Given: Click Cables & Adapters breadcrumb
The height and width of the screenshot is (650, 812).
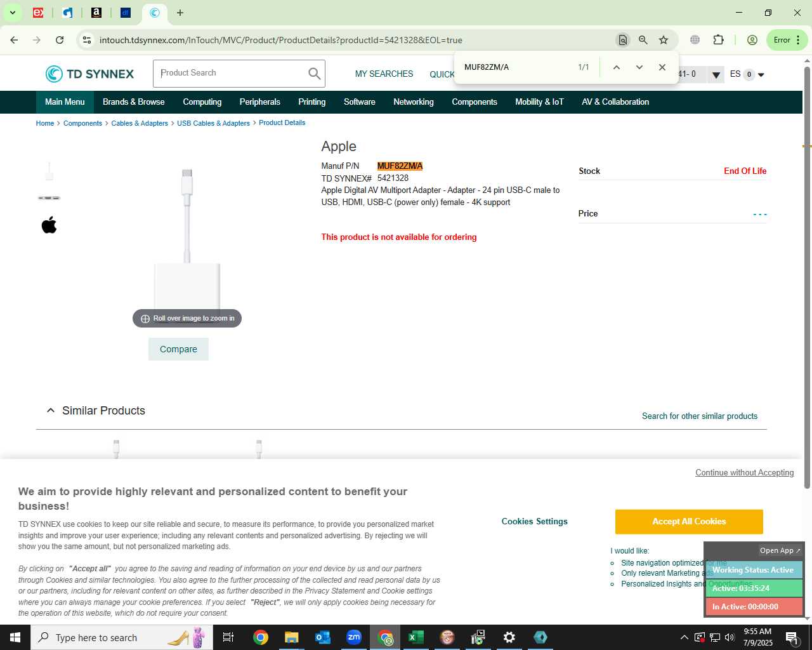Looking at the screenshot, I should [x=140, y=123].
